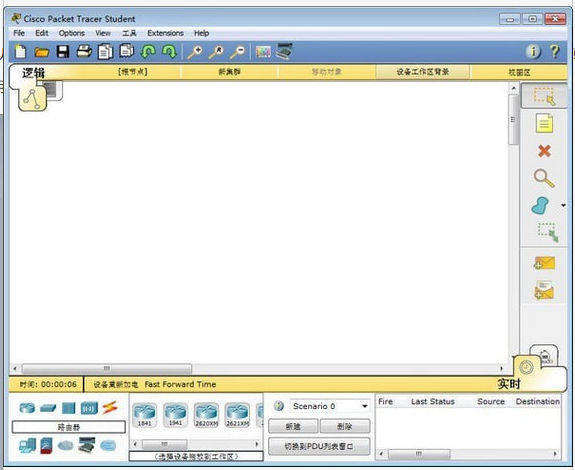Open the View menu
The image size is (575, 470).
(103, 33)
